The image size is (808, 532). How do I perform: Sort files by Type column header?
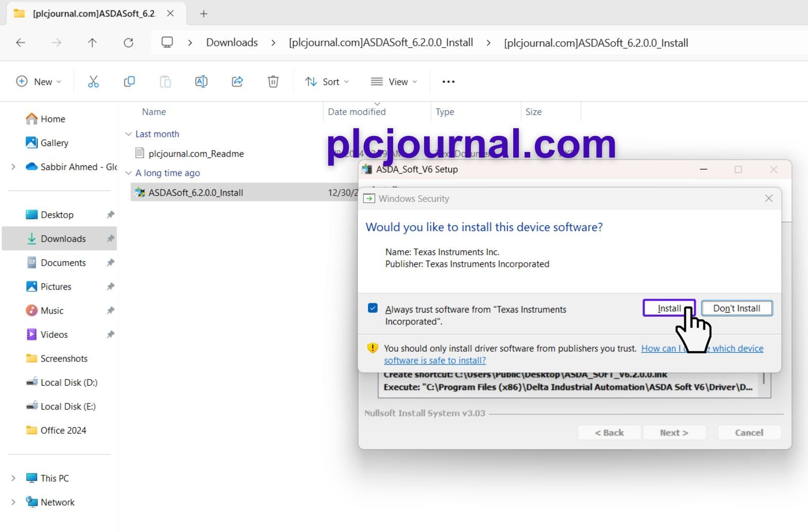point(445,112)
